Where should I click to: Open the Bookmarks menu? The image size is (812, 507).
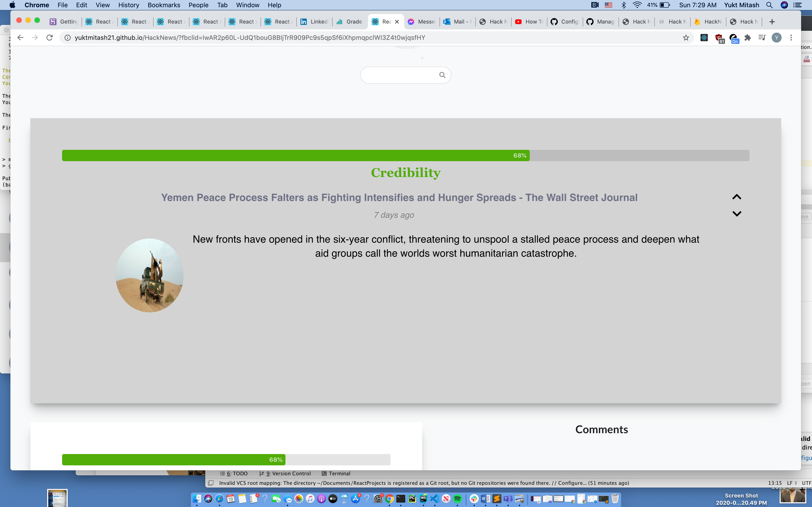(164, 5)
